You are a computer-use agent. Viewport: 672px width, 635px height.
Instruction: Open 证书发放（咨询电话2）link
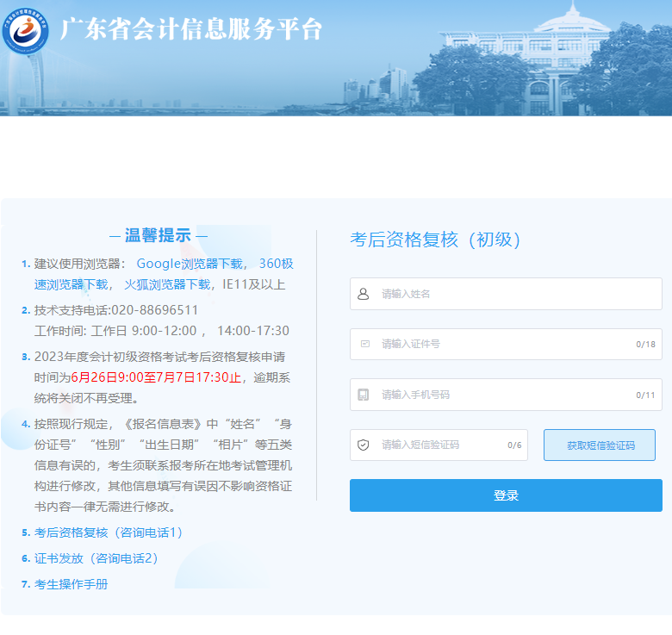[96, 558]
